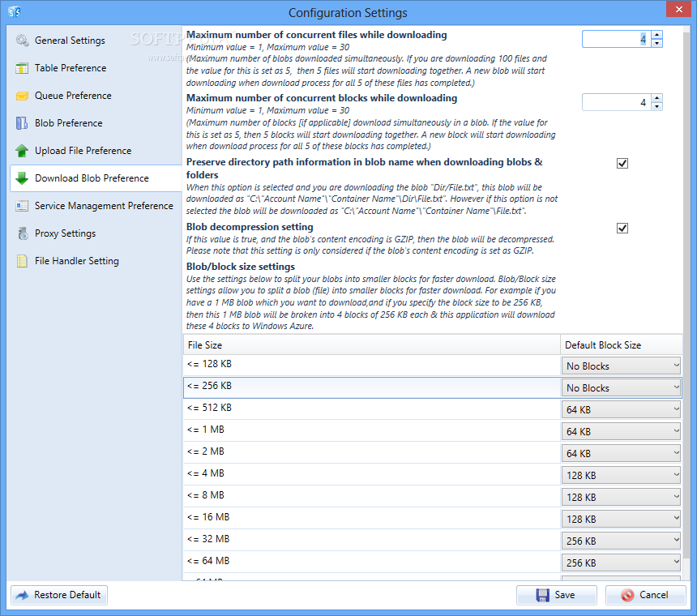Select the <= 64 MB file size row
Viewport: 697px width, 616px height.
pyautogui.click(x=372, y=562)
